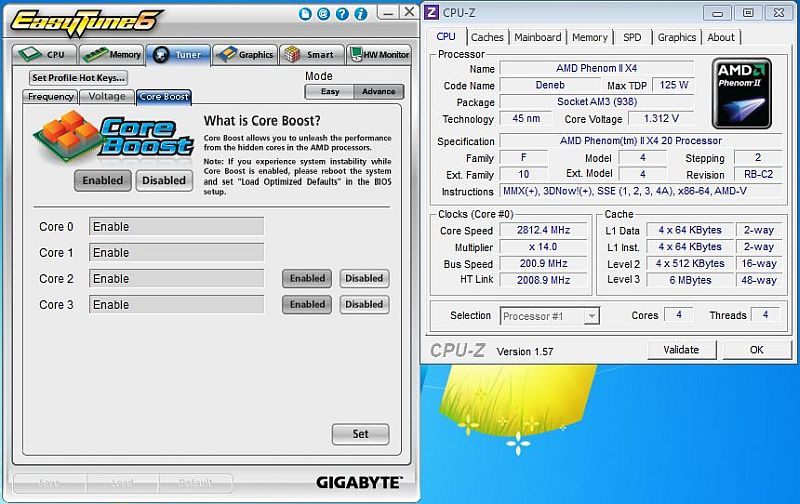Select the Voltage sub-tab

tap(107, 96)
